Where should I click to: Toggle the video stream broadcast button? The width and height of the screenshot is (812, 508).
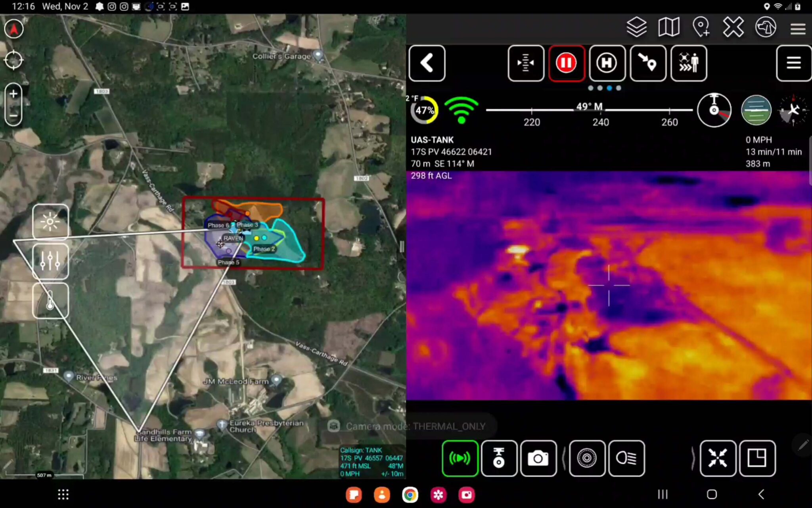point(460,459)
